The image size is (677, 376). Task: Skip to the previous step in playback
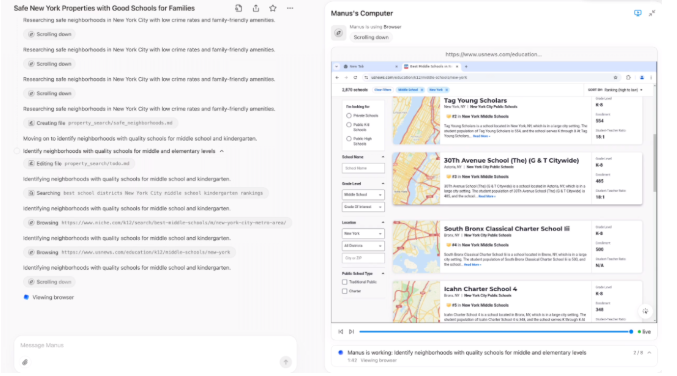pyautogui.click(x=341, y=332)
